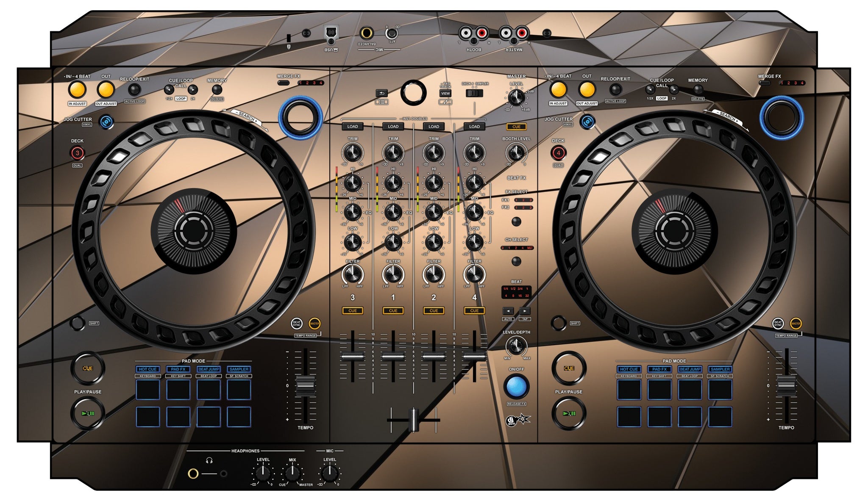This screenshot has height=501, width=868.
Task: Push the left deck MERGE FX select button
Action: point(284,83)
